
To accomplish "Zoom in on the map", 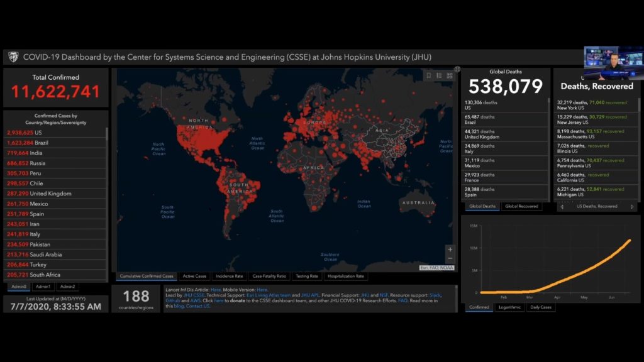I will [x=450, y=250].
